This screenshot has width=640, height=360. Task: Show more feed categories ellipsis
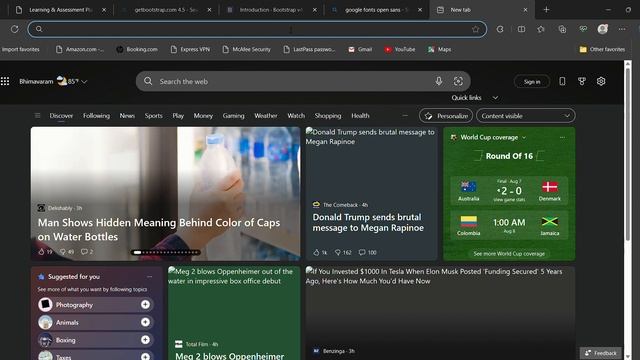405,116
